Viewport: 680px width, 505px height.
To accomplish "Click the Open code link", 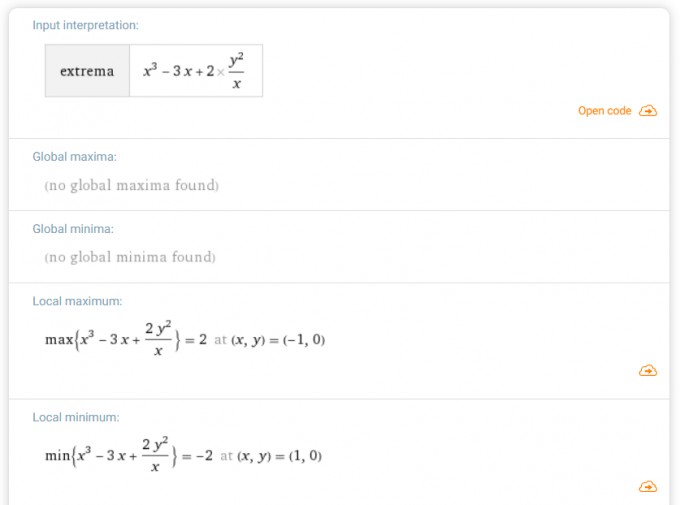I will (x=604, y=111).
